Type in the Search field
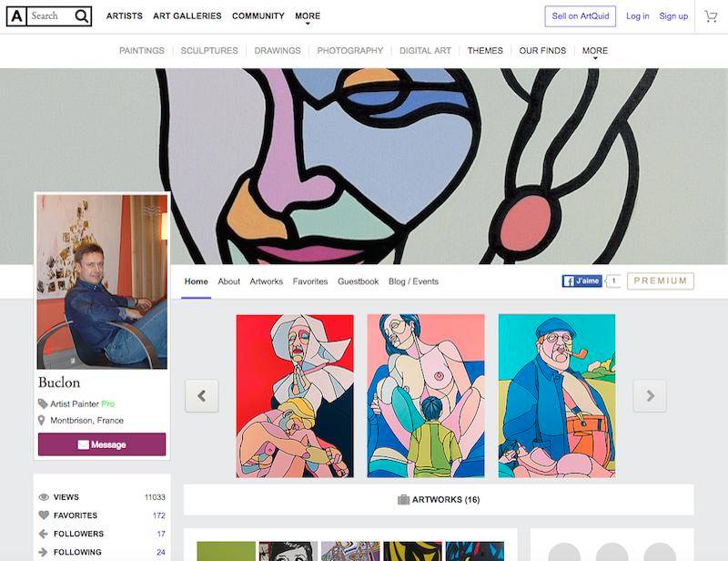 pos(49,16)
